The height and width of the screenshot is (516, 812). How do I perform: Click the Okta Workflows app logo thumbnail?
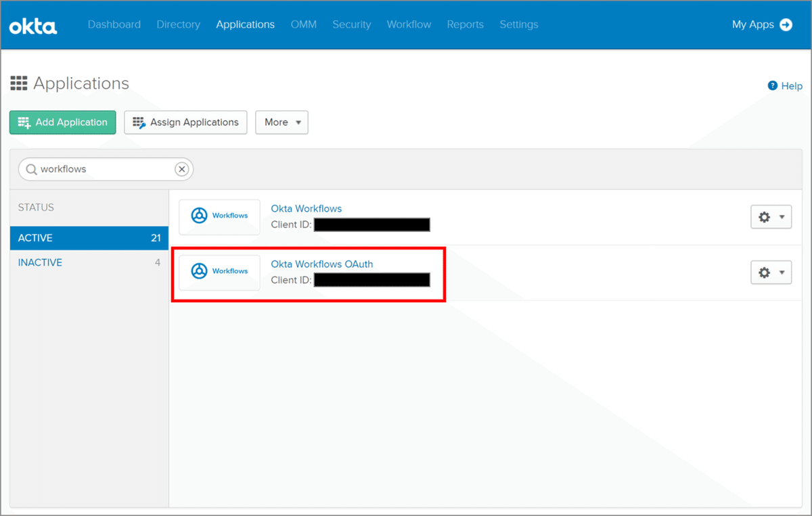coord(219,217)
